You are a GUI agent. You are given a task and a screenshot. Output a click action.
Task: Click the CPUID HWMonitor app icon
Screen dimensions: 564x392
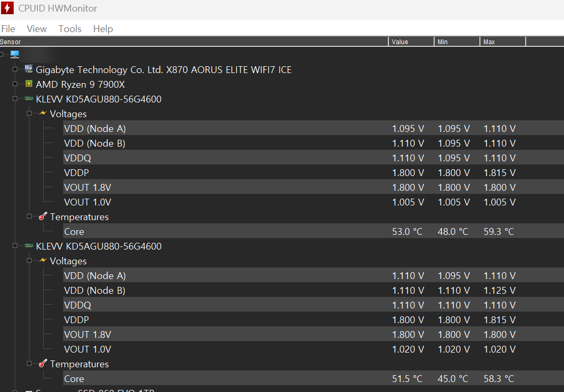7,8
